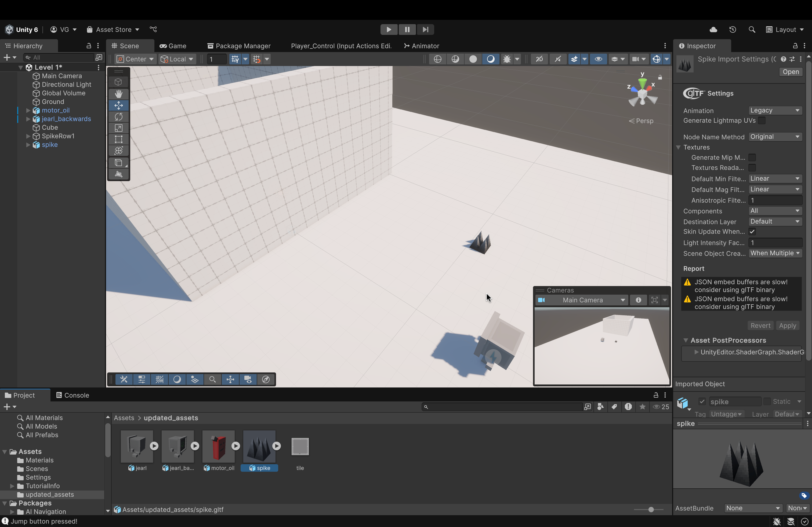The width and height of the screenshot is (812, 527).
Task: Lock the Hierarchy panel
Action: pos(89,46)
